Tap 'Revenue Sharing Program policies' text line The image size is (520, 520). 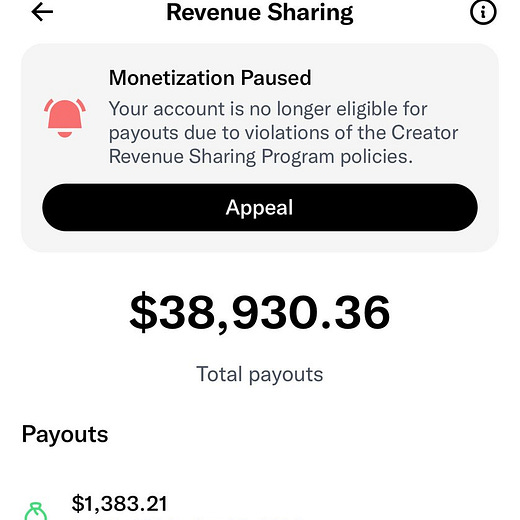[x=261, y=157]
